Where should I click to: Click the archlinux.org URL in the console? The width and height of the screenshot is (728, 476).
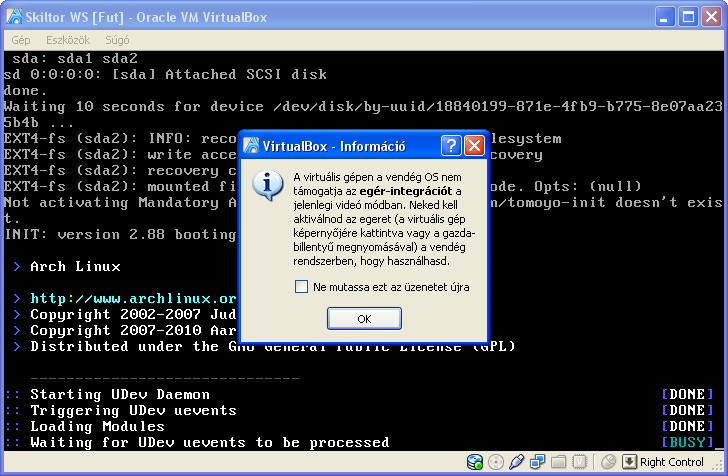133,298
